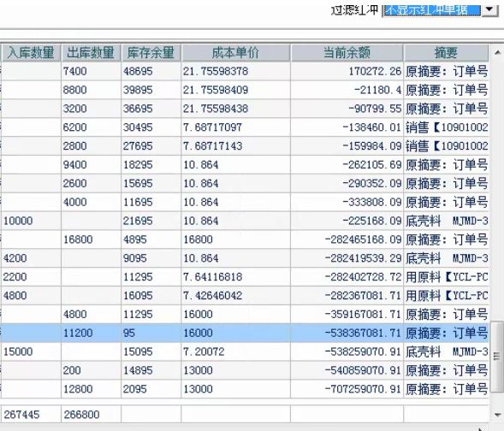Click cost price cell 7.68717143
This screenshot has height=431, width=504.
point(235,146)
